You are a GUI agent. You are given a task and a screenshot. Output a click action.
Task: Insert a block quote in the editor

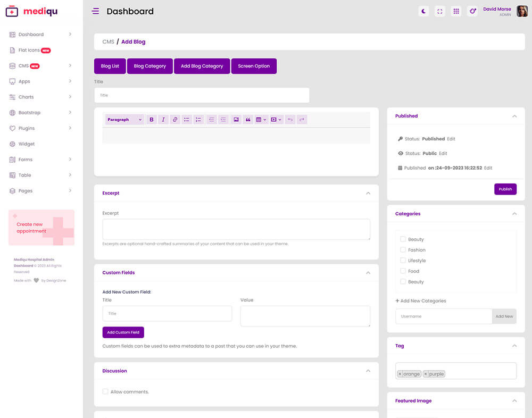click(248, 120)
